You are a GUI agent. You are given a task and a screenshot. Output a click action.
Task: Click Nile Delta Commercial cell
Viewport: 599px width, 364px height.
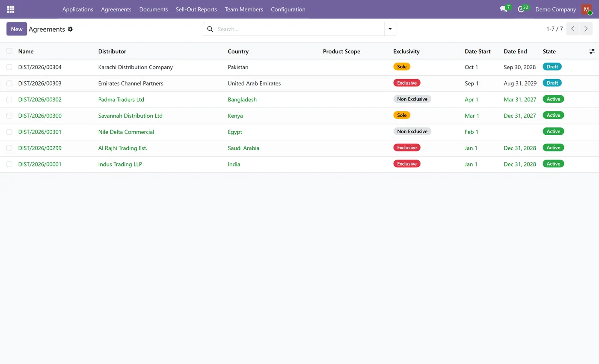[126, 132]
